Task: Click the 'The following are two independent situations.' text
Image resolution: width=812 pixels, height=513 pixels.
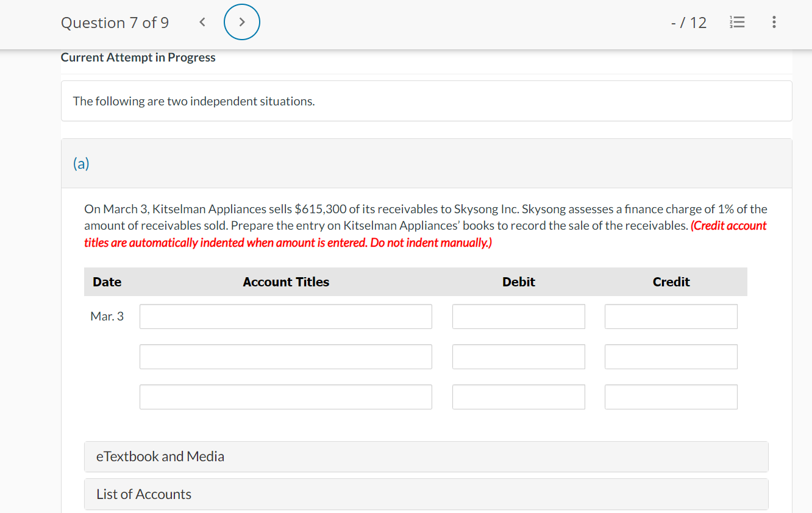Action: [194, 101]
